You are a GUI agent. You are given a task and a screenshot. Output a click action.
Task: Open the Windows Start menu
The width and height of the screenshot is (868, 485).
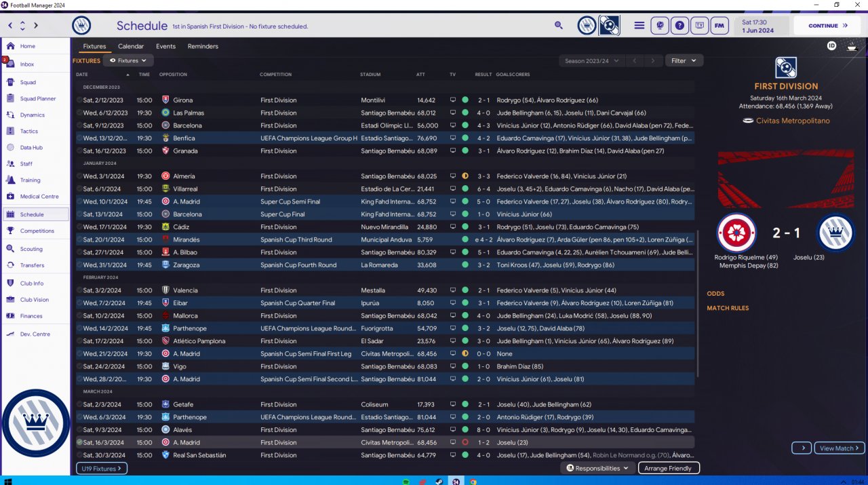[8, 481]
